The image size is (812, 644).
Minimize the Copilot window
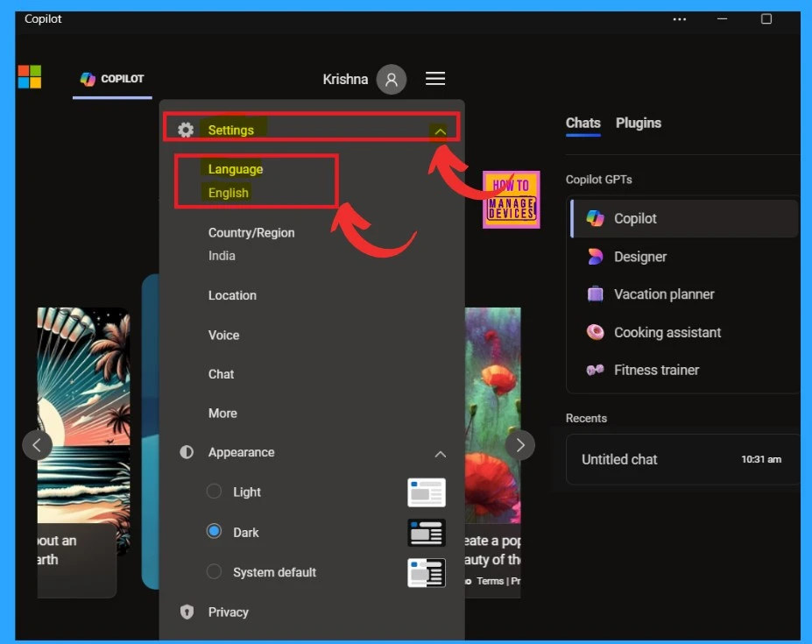[722, 19]
